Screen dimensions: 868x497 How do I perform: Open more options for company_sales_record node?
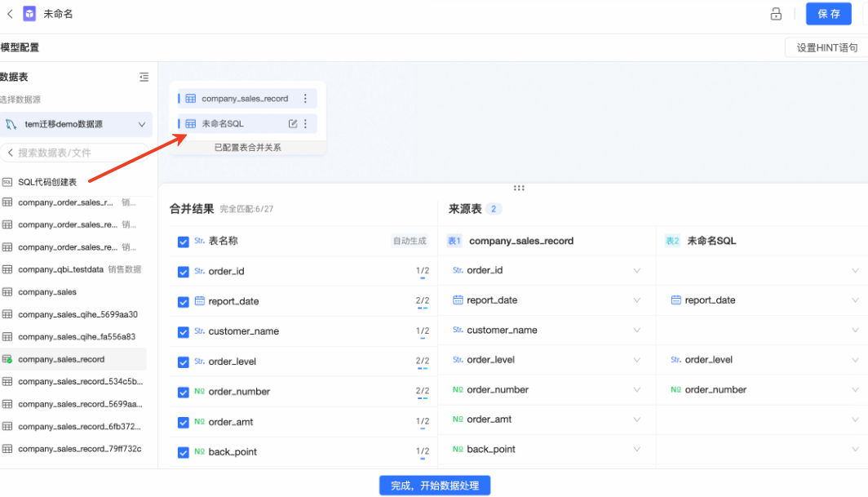[306, 99]
